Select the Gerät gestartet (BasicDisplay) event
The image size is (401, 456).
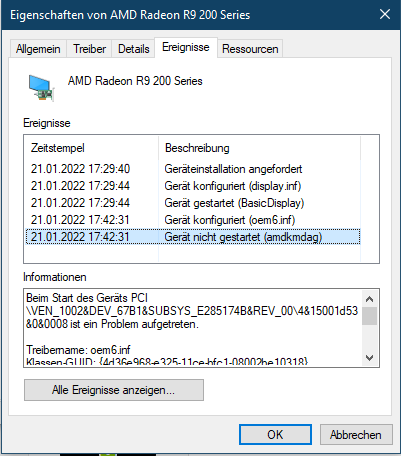coord(193,203)
